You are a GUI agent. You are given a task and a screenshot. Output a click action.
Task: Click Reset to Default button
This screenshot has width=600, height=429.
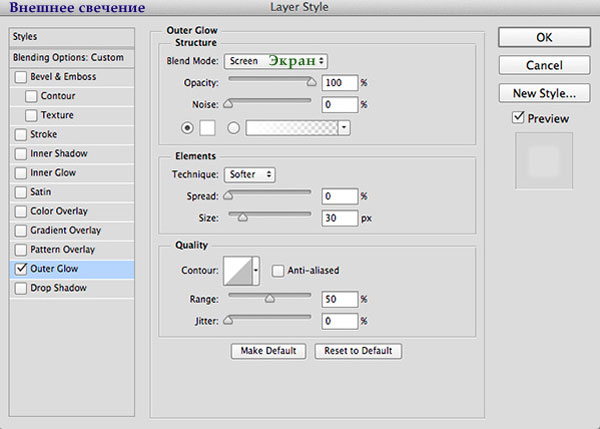[x=358, y=351]
